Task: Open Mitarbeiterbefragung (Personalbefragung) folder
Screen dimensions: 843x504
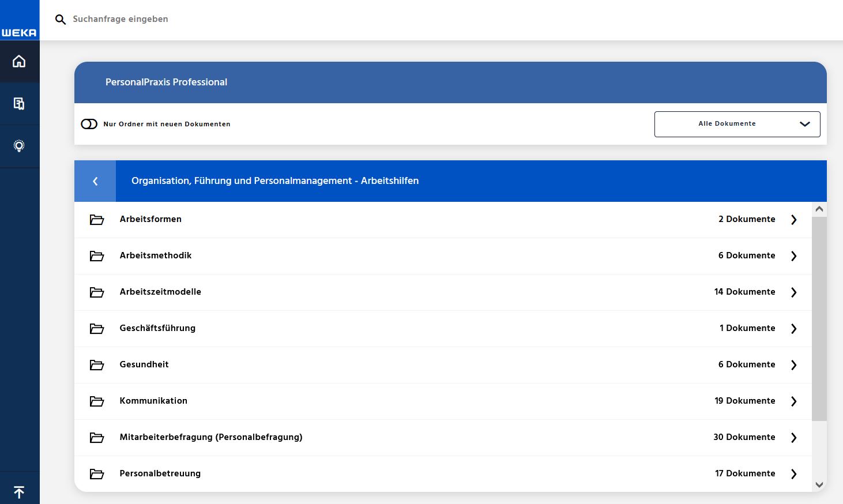Action: click(210, 437)
